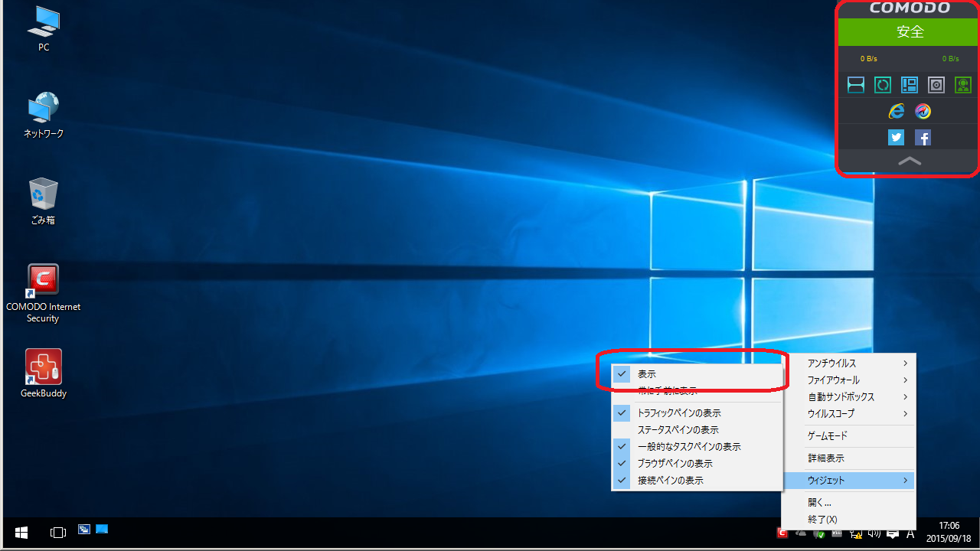Open the Facebook icon in widget
The image size is (980, 551).
923,138
